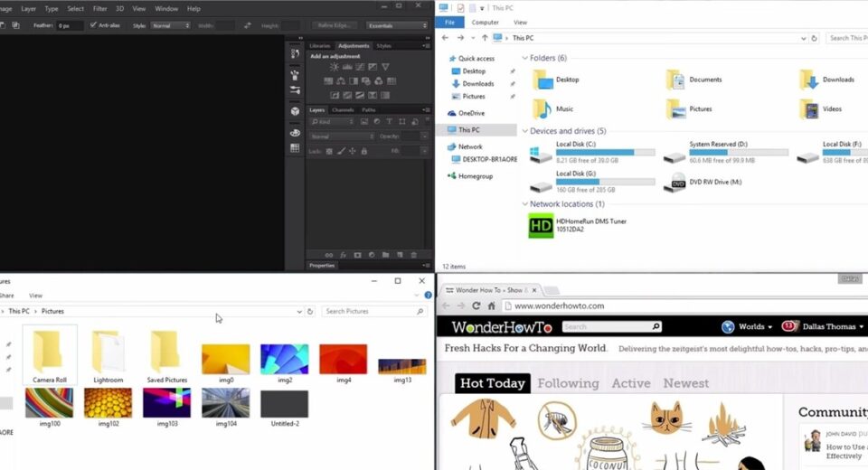Add a Threshold adjustment layer
This screenshot has width=868, height=470.
click(360, 95)
